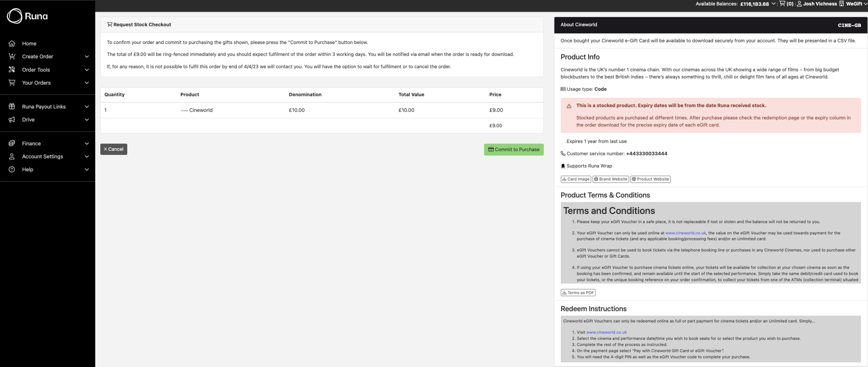Expand the Create Order menu chevron
The image size is (868, 367).
pyautogui.click(x=86, y=56)
